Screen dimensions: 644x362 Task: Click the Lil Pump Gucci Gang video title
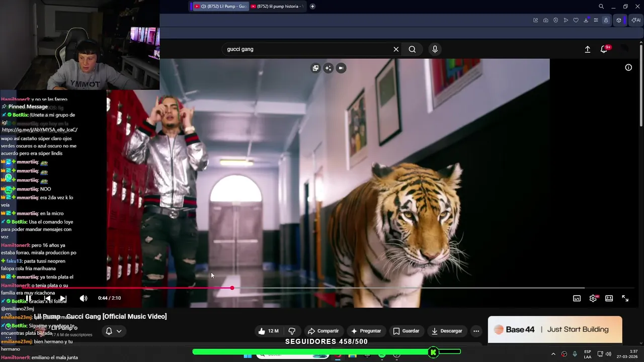[100, 316]
